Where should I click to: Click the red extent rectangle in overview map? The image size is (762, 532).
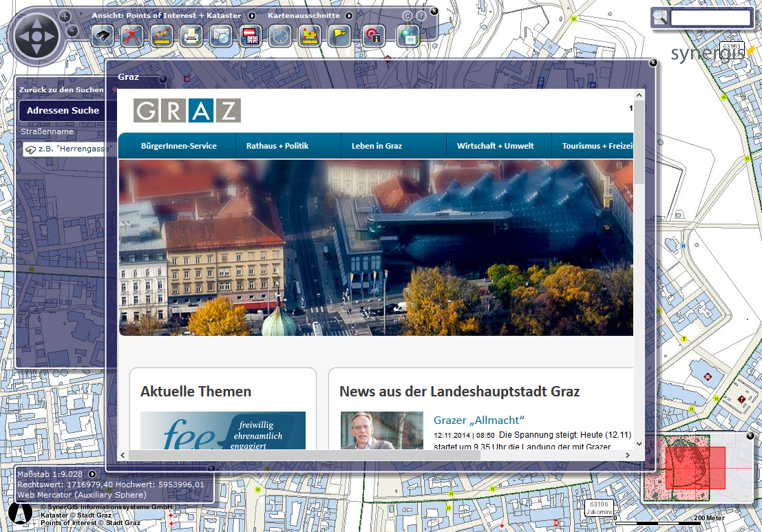click(x=695, y=468)
